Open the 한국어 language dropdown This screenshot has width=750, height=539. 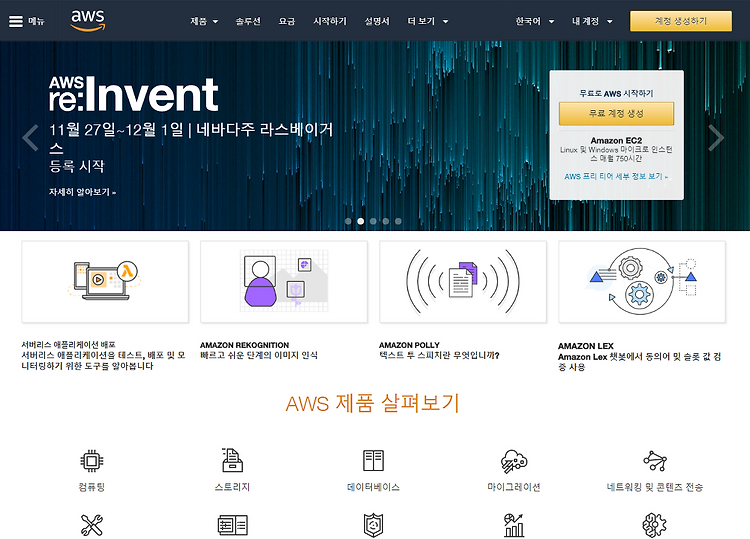[x=534, y=21]
